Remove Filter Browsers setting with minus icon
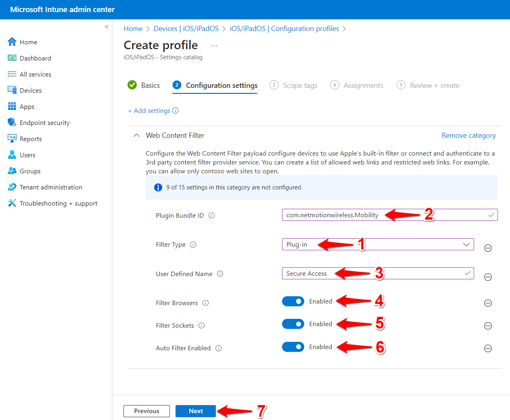The image size is (510, 420). point(488,303)
